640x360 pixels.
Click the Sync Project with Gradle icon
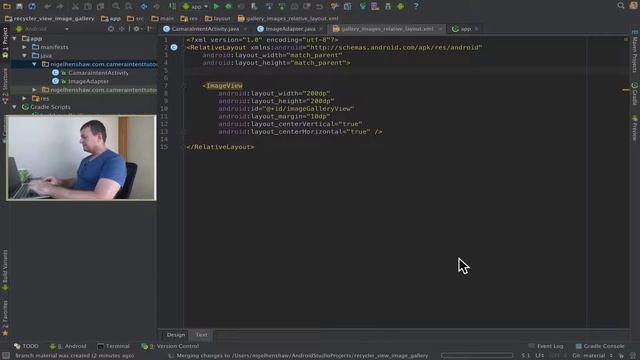362,7
